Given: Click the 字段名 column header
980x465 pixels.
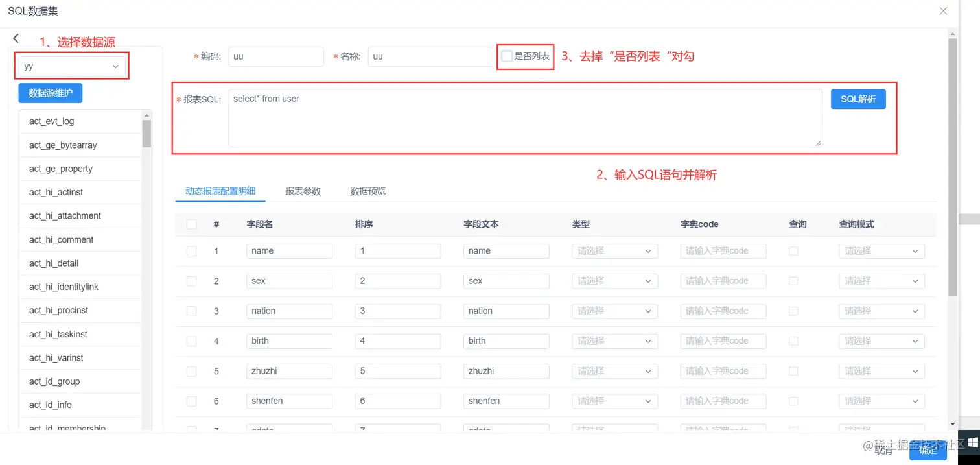Looking at the screenshot, I should pos(259,224).
